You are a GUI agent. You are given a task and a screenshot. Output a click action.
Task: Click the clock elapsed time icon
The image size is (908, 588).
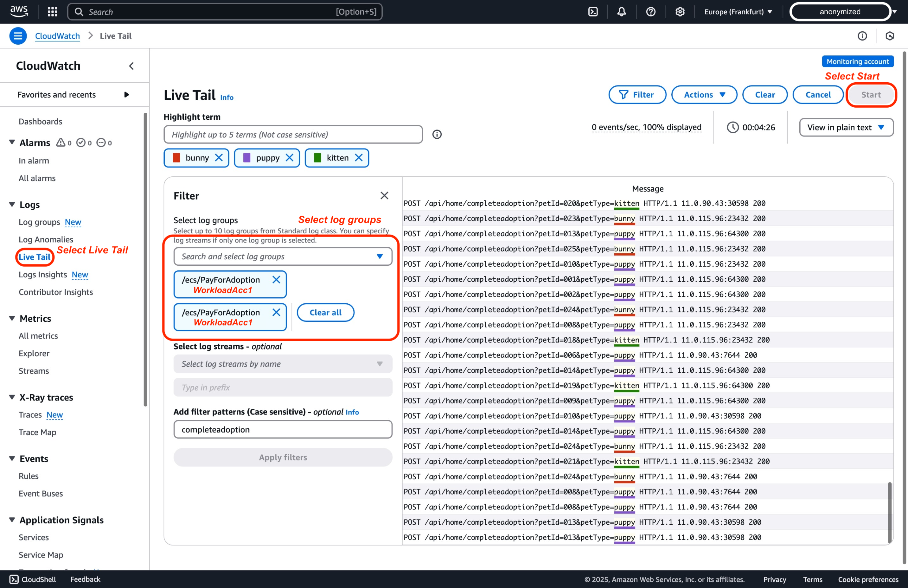pyautogui.click(x=732, y=127)
